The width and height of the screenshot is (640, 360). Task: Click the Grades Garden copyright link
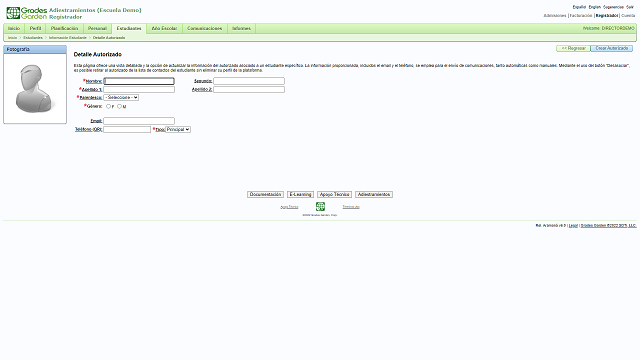click(609, 226)
